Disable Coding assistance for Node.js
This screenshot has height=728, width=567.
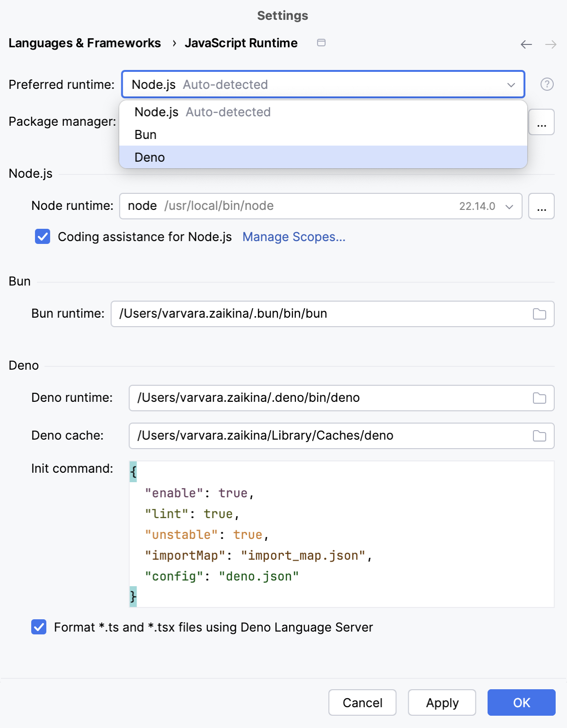43,237
